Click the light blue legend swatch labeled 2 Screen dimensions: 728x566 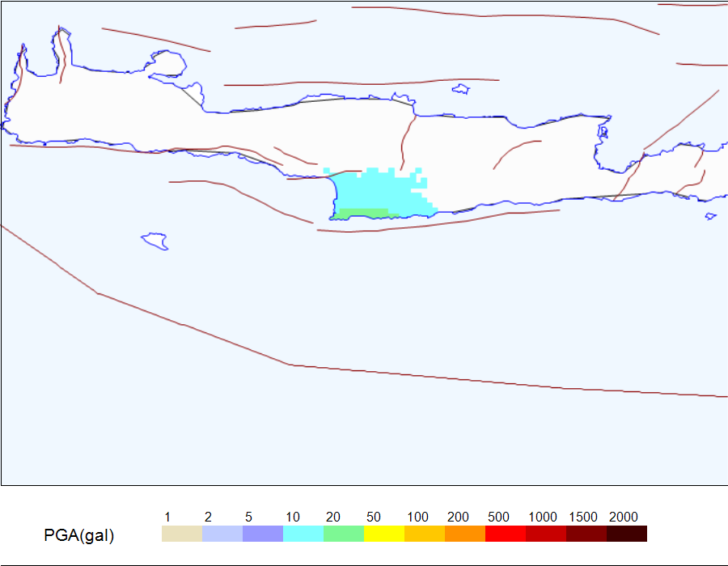tap(222, 534)
